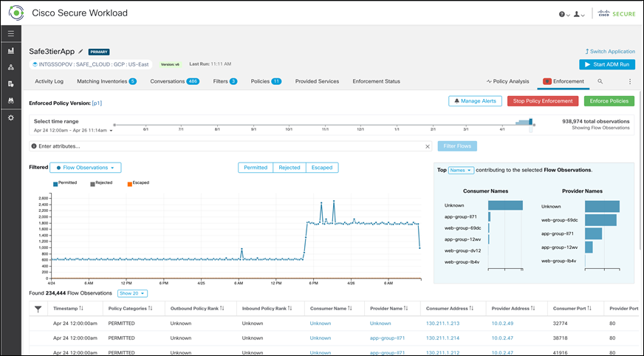Sort by Consumer Port column arrows
This screenshot has height=356, width=644.
pyautogui.click(x=589, y=309)
